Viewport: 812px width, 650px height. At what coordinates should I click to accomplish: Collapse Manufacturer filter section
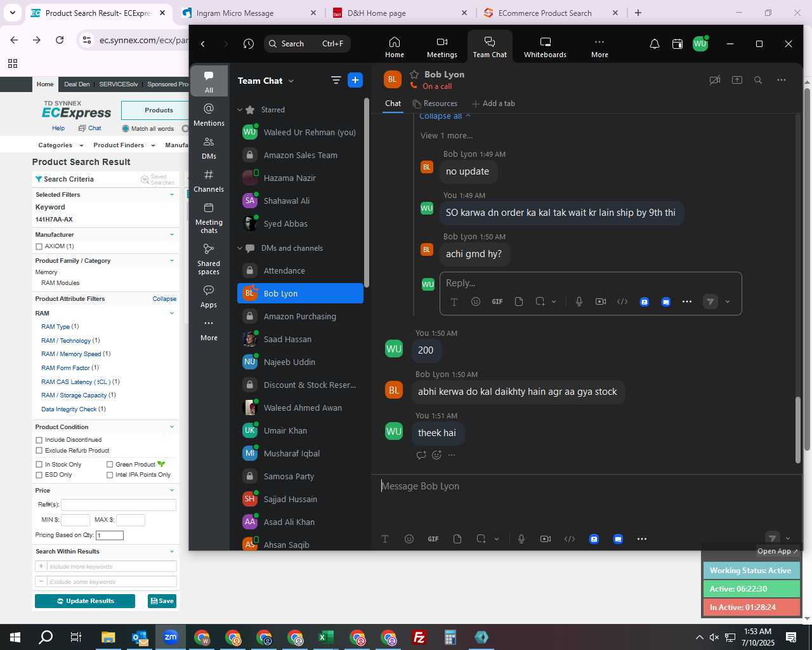point(172,235)
